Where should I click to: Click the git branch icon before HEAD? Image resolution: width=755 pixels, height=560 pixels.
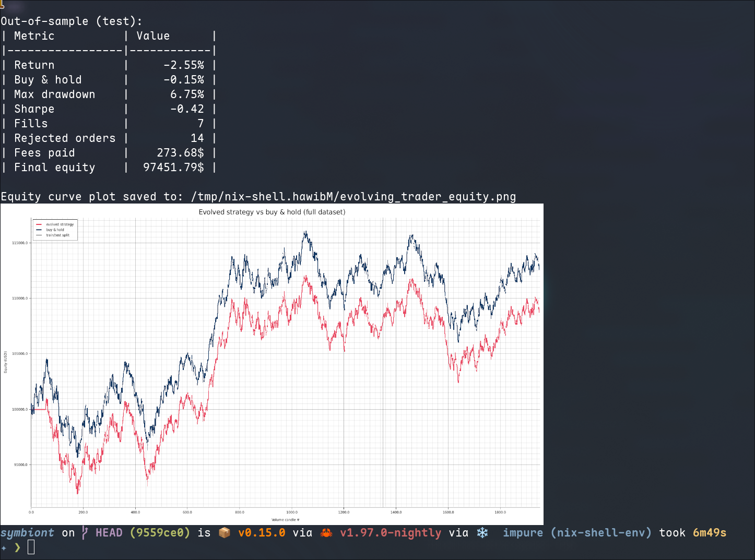[x=85, y=533]
